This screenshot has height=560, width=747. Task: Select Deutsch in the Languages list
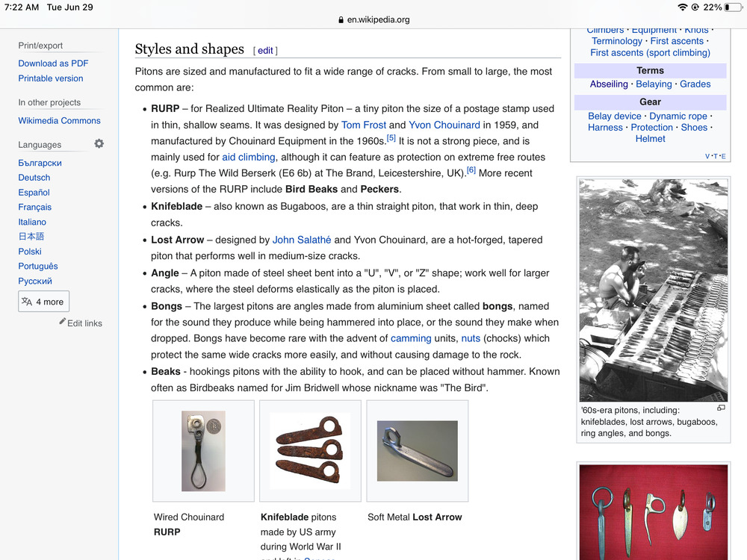point(34,178)
